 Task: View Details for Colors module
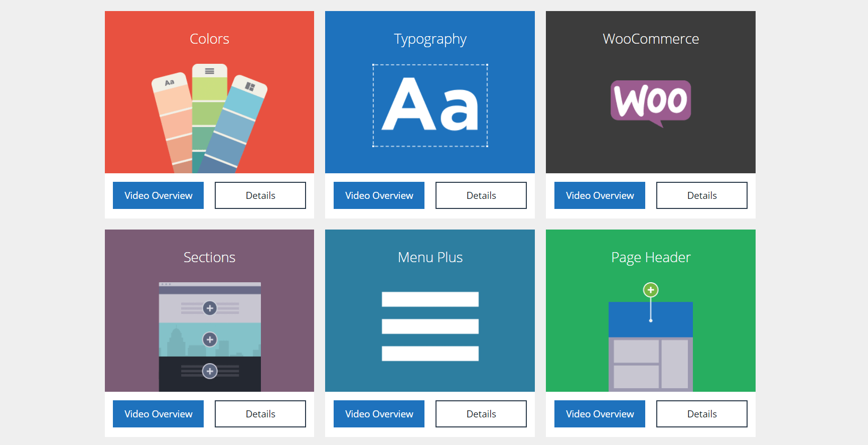pyautogui.click(x=260, y=195)
